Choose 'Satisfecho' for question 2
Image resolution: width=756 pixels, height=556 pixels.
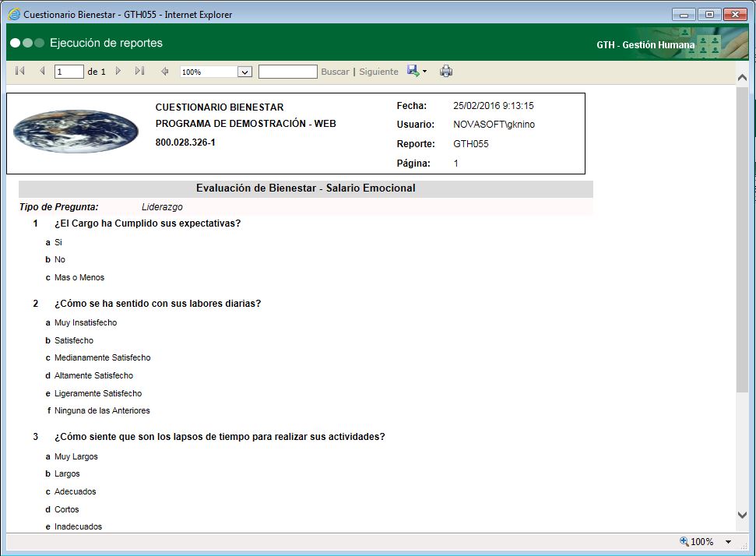point(74,340)
